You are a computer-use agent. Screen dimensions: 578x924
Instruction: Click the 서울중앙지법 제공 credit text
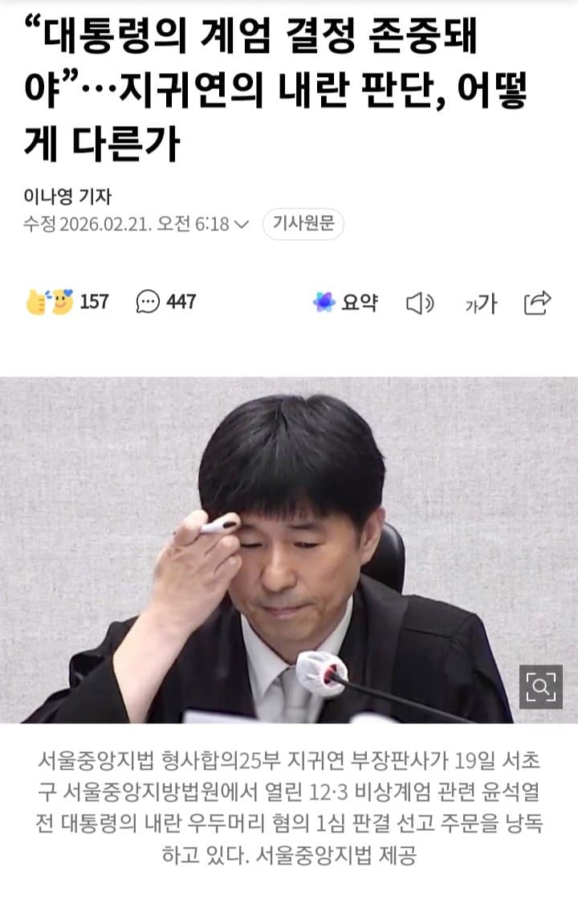coord(336,854)
